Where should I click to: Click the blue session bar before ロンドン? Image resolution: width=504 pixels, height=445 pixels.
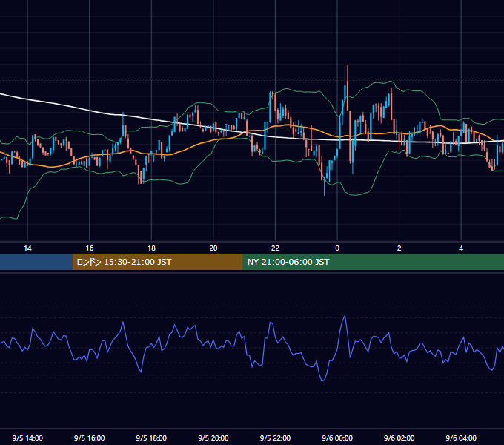[x=36, y=262]
